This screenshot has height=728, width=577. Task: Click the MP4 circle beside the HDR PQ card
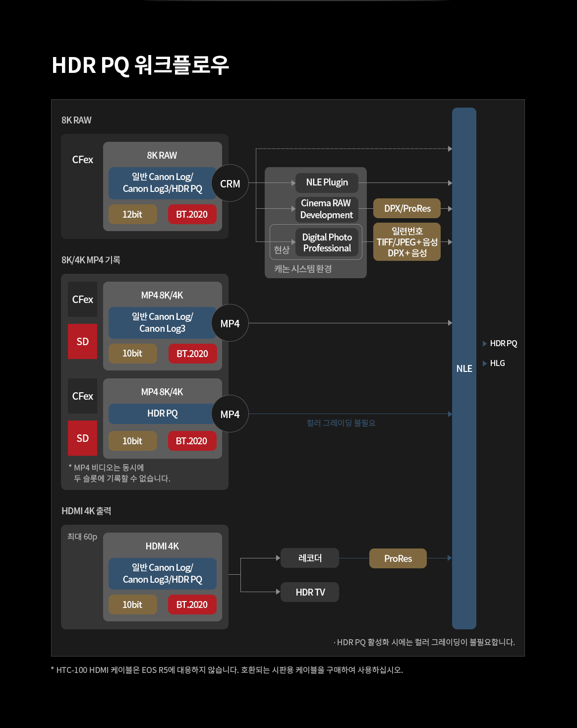230,414
